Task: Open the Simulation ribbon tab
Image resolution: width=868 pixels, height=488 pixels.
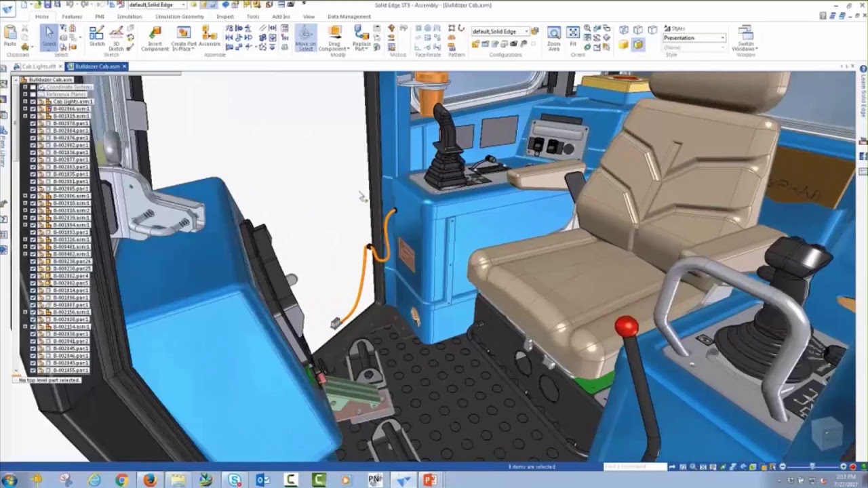Action: 130,16
